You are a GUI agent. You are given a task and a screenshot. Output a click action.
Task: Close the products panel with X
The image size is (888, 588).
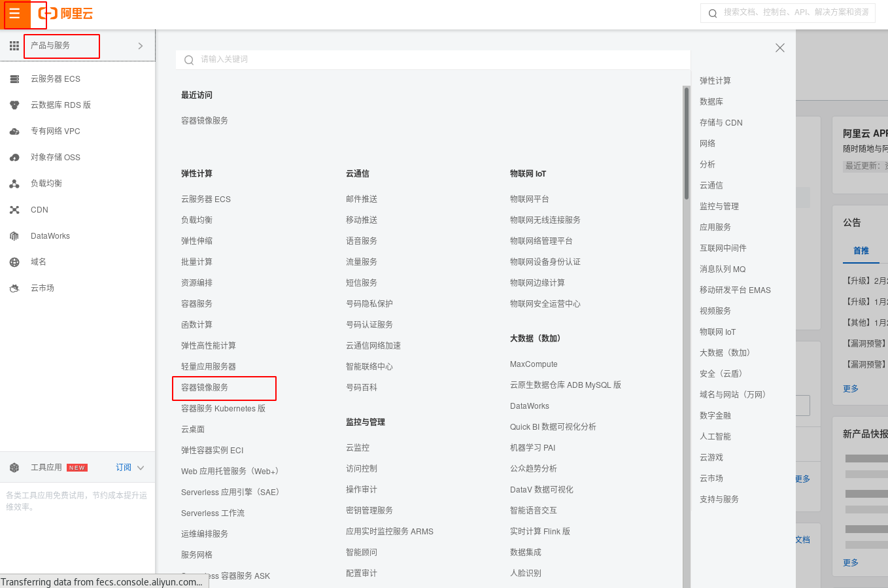(x=779, y=48)
